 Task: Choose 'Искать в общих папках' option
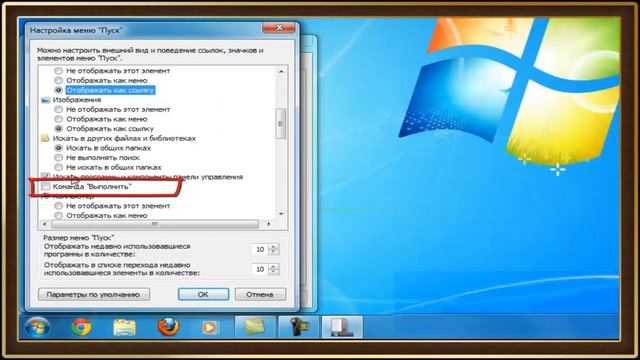[x=59, y=148]
